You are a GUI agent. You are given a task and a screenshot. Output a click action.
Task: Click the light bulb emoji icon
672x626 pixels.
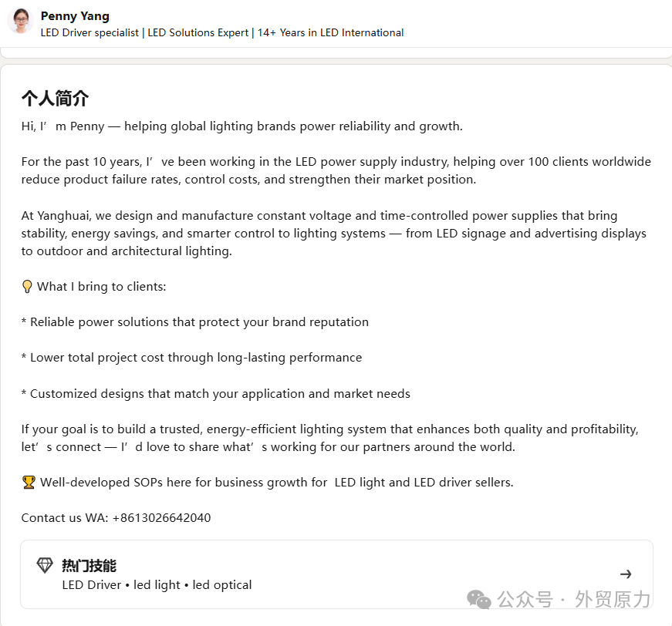pos(27,287)
